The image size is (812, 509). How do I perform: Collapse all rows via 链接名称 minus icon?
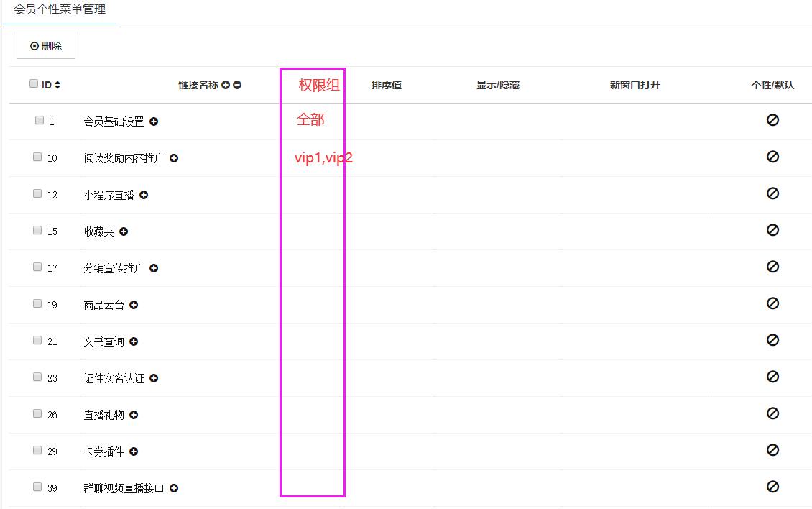coord(237,85)
